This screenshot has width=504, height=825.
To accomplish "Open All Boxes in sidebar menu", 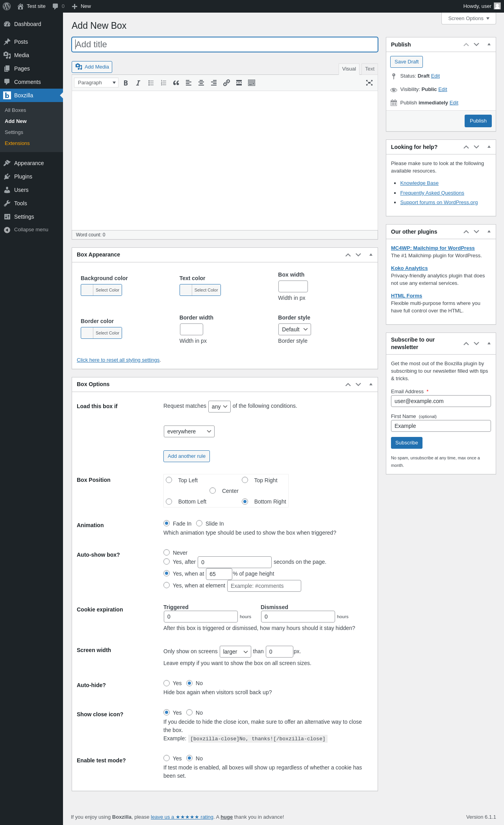I will tap(15, 110).
